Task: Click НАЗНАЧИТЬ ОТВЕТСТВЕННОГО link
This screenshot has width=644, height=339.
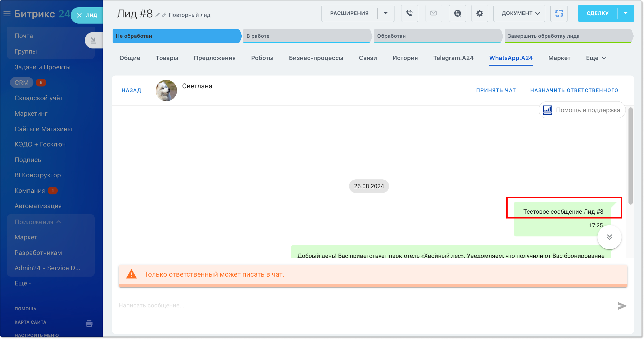Action: point(574,91)
